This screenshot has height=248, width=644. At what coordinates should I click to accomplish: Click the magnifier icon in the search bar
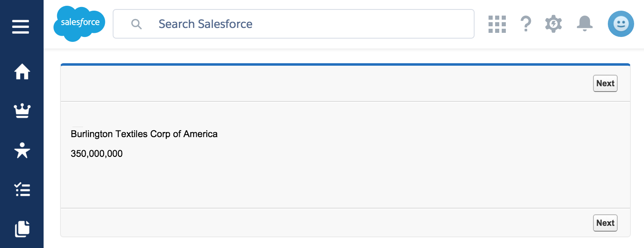(x=137, y=24)
